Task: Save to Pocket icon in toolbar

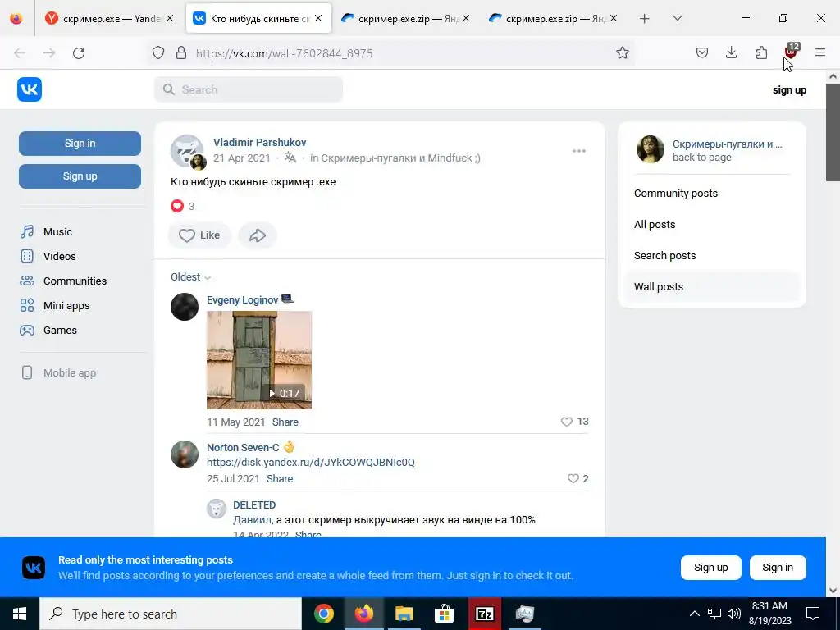Action: pyautogui.click(x=702, y=52)
